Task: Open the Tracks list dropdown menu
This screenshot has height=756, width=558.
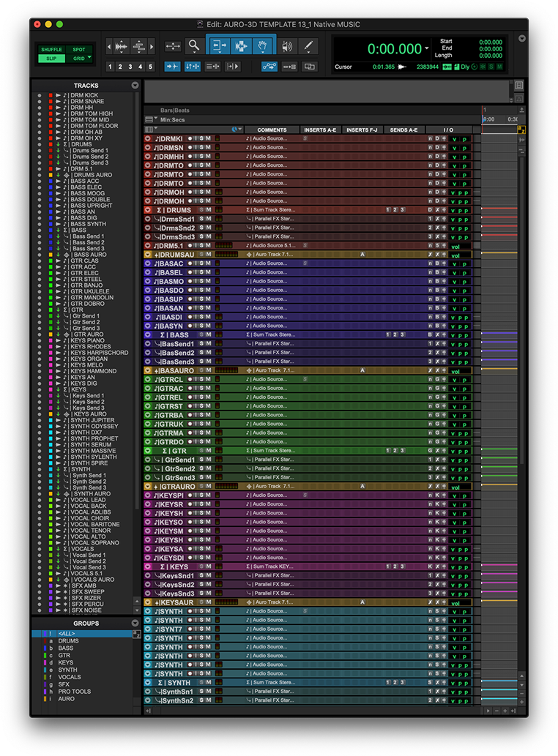Action: (135, 86)
